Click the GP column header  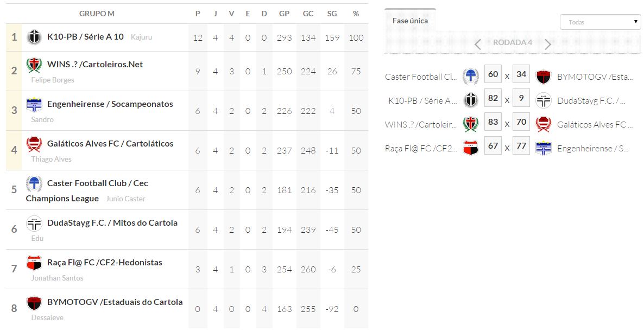pyautogui.click(x=284, y=14)
